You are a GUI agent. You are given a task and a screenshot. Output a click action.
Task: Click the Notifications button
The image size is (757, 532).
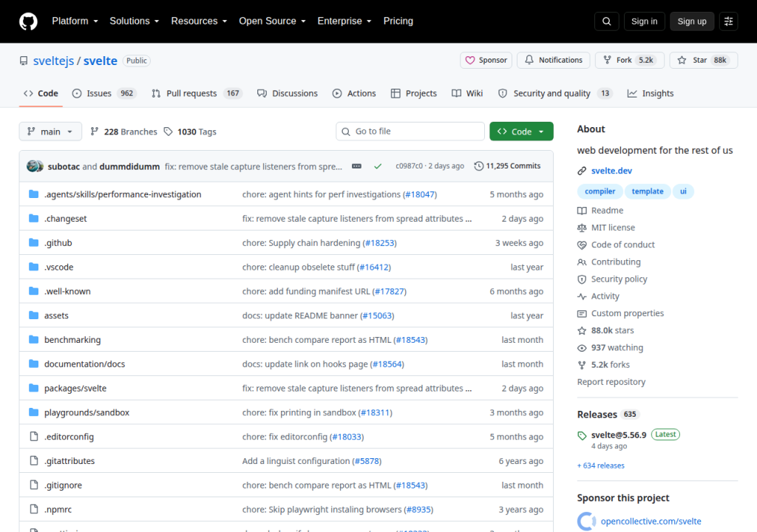[553, 60]
